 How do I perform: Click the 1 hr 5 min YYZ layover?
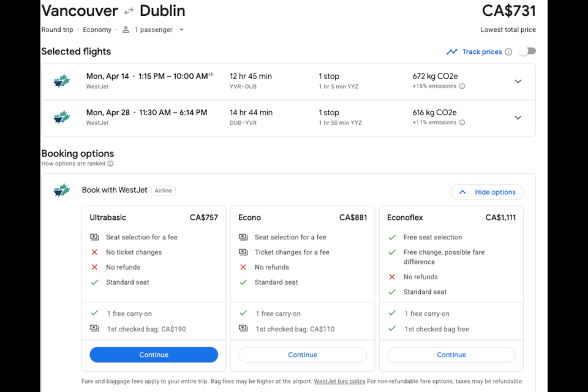[339, 86]
